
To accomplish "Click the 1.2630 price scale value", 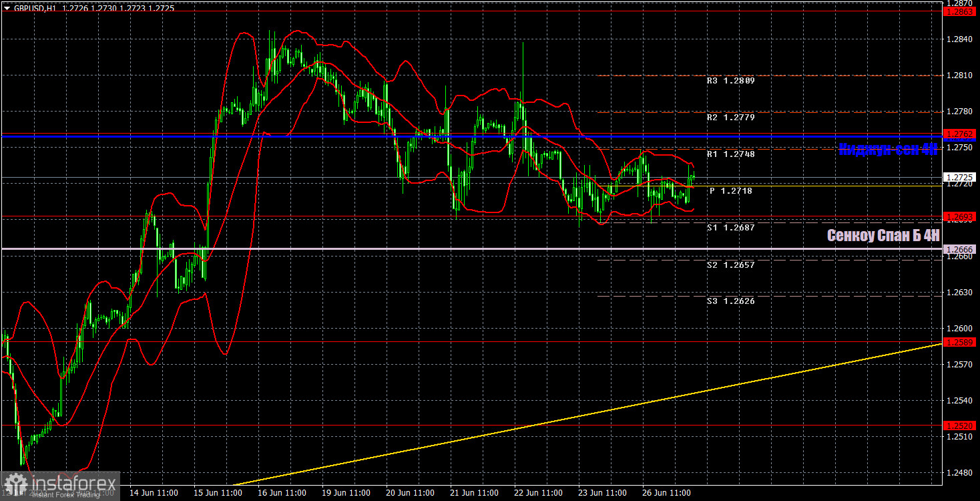I will 959,293.
